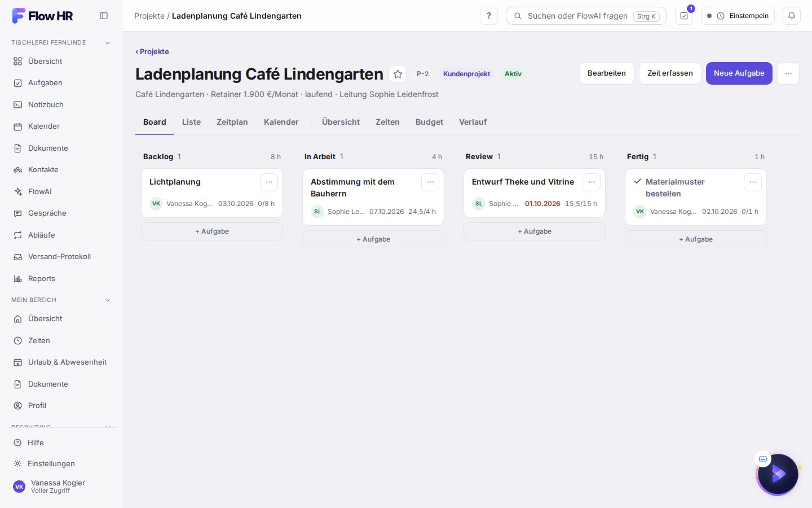Open the Budget tab

point(429,122)
